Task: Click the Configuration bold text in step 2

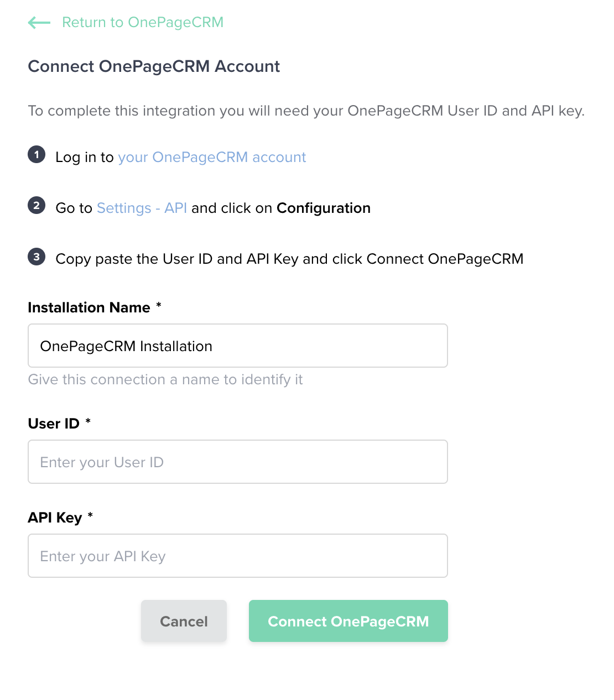Action: [x=323, y=208]
